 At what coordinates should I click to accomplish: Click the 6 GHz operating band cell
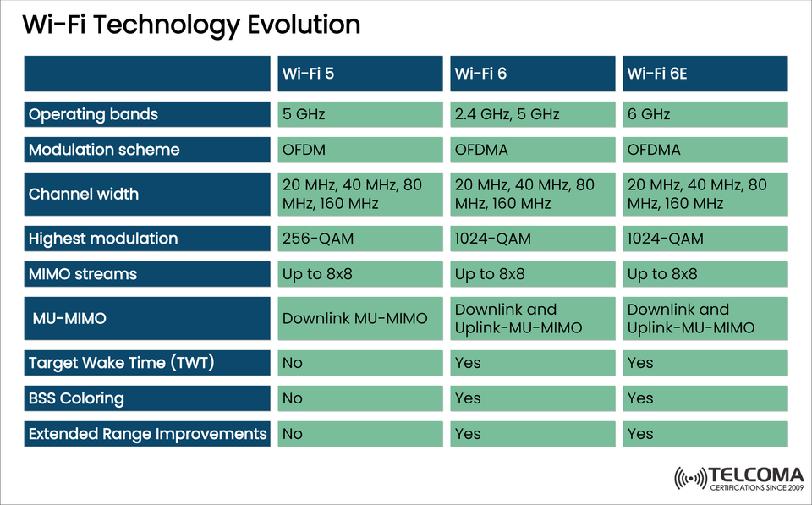705,114
